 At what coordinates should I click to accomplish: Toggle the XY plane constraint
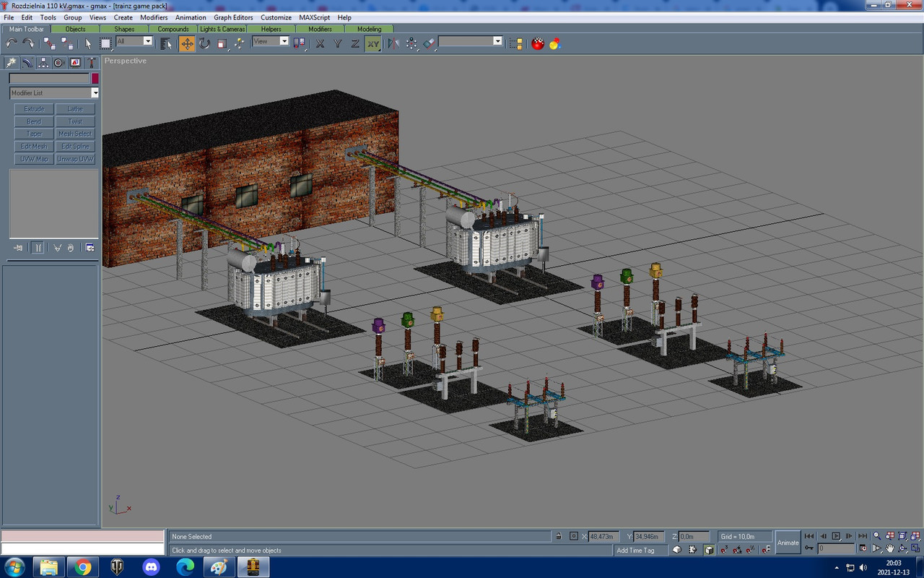[x=372, y=43]
